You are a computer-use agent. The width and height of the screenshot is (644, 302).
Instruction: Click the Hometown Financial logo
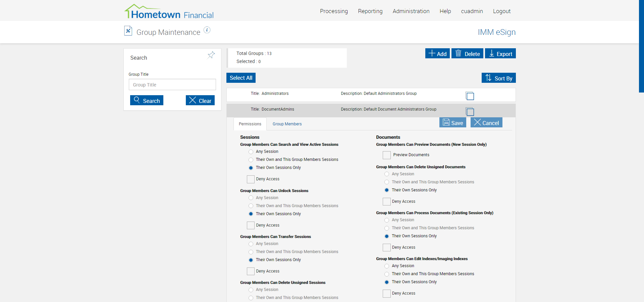point(169,12)
